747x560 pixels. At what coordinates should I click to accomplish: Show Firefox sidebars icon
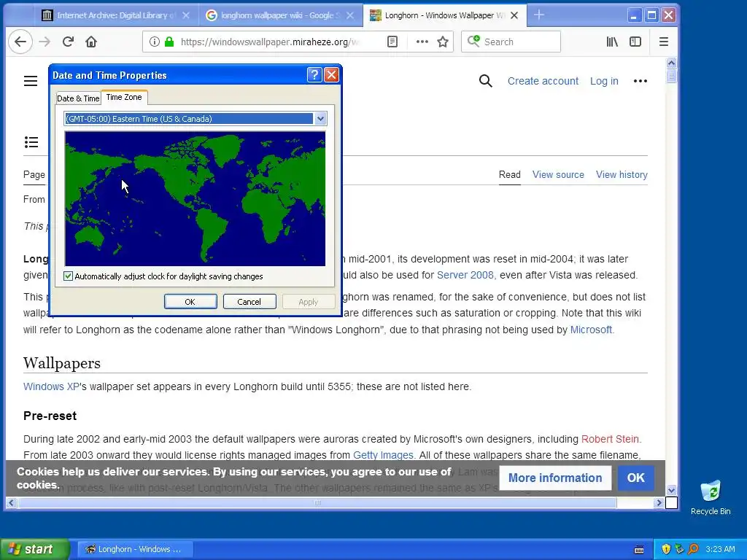635,42
